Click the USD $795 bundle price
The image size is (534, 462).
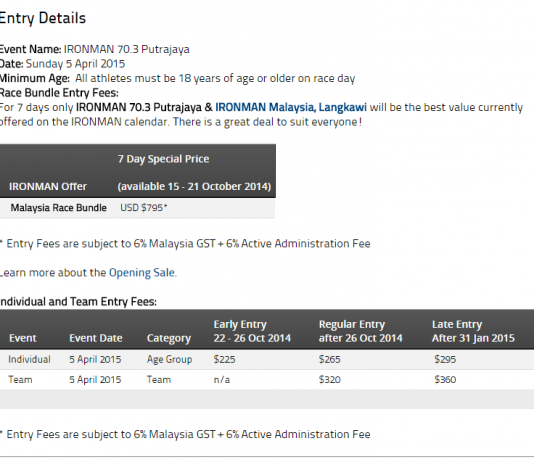click(144, 208)
